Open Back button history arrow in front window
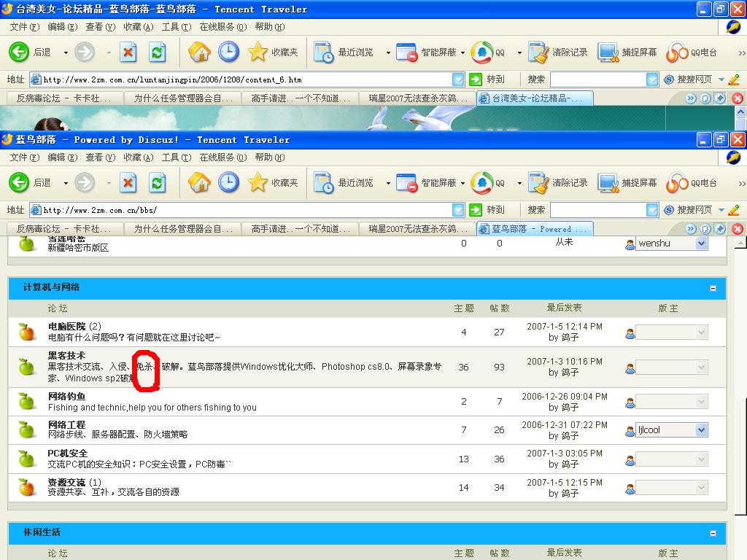 pos(66,183)
